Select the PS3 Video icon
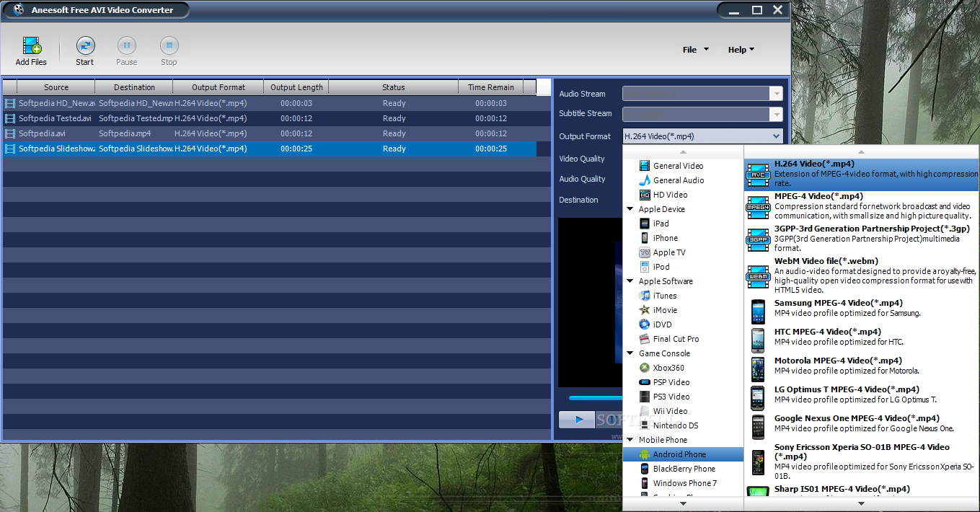Image resolution: width=980 pixels, height=512 pixels. coord(645,397)
